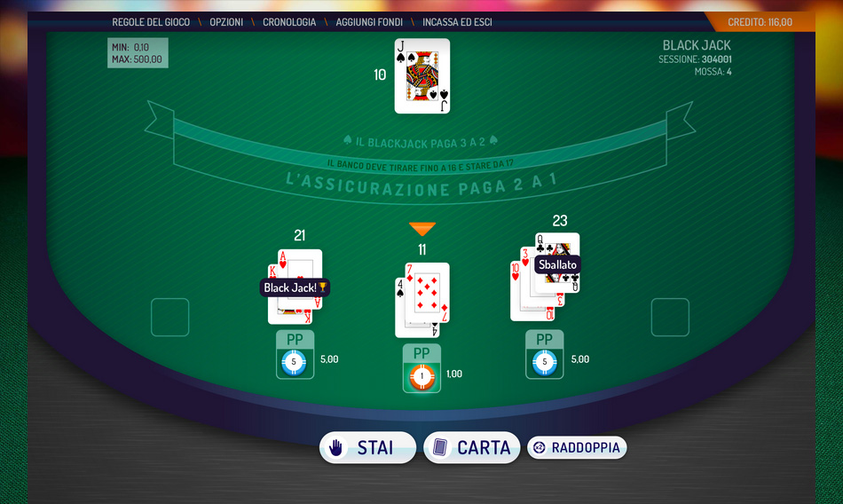Choose INCASSA ED ESCI
This screenshot has width=843, height=504.
(457, 22)
